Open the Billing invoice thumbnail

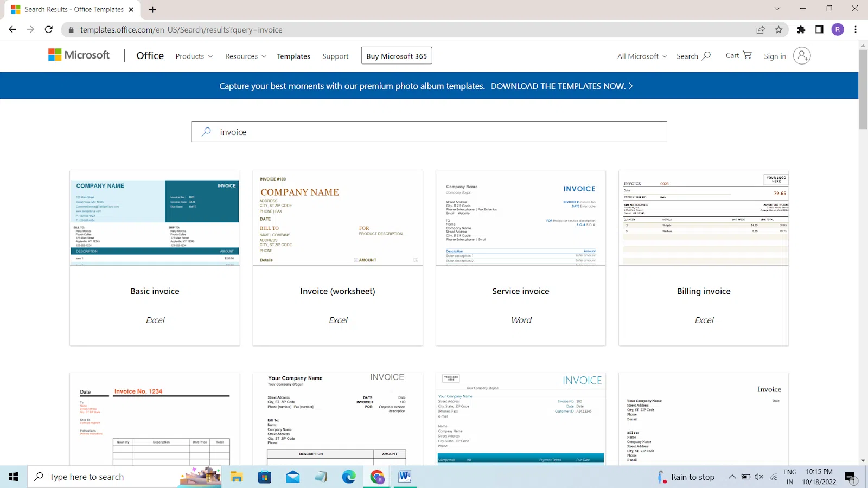pyautogui.click(x=704, y=219)
